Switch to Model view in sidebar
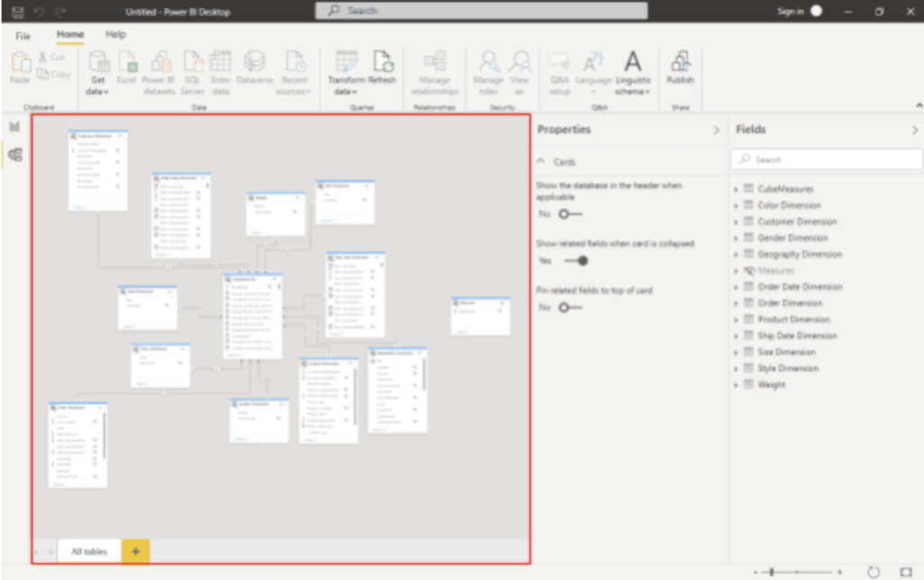Image resolution: width=924 pixels, height=580 pixels. click(x=15, y=155)
